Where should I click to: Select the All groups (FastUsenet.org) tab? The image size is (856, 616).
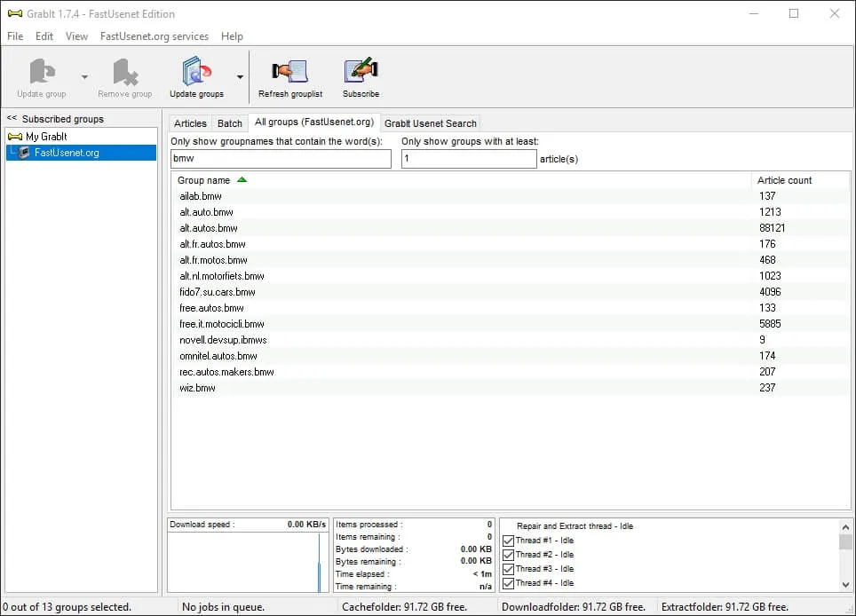314,122
